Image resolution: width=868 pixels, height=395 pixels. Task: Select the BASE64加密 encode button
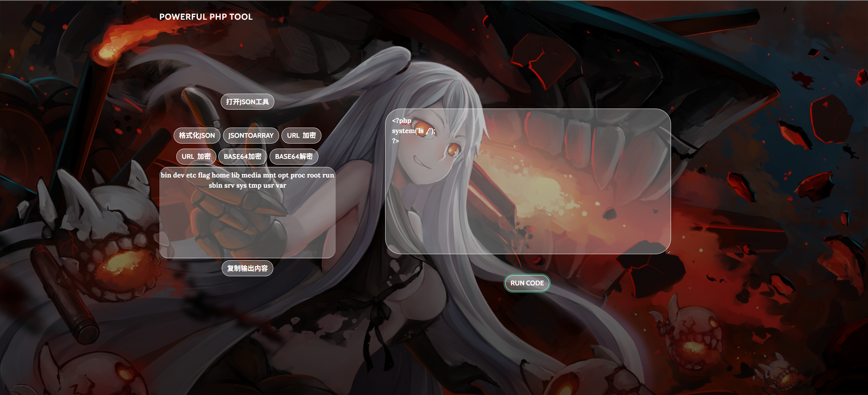click(x=242, y=156)
